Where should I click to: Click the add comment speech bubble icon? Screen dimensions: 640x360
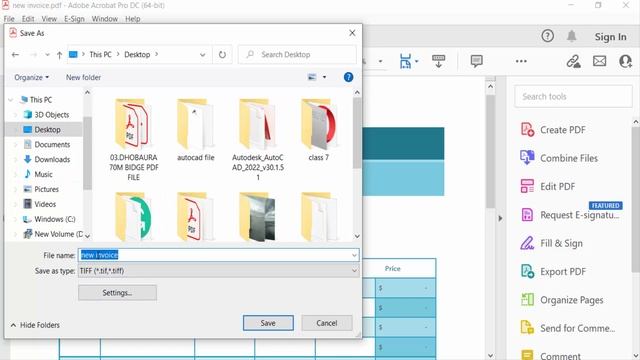pyautogui.click(x=476, y=61)
